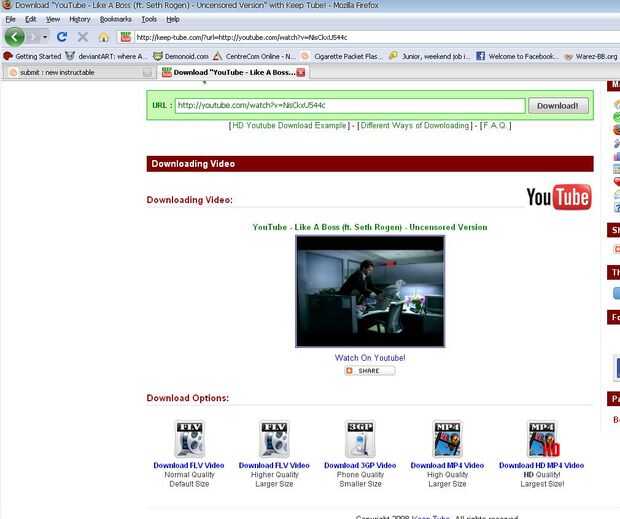620x519 pixels.
Task: Open the CentreCom Online bookmark
Action: pos(255,56)
